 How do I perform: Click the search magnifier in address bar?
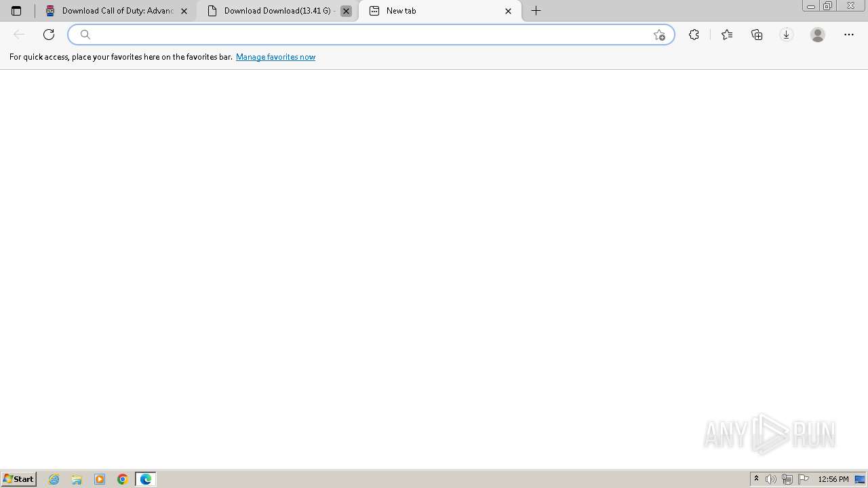[85, 35]
